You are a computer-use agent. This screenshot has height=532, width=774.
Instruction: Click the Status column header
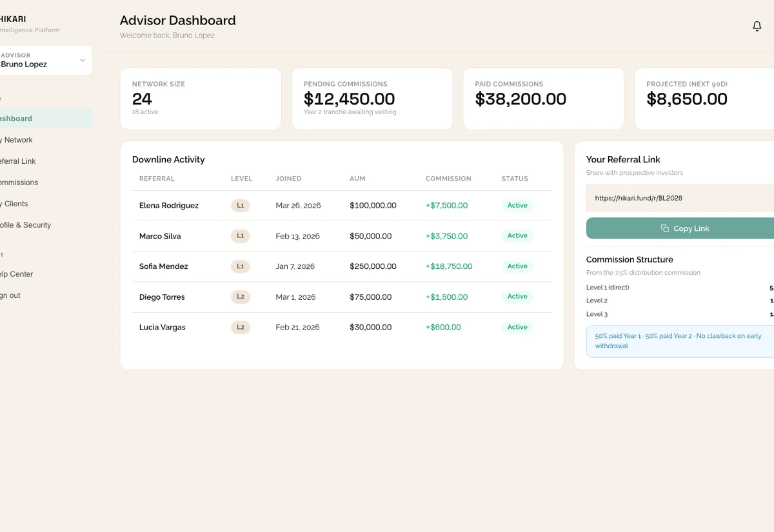point(515,179)
